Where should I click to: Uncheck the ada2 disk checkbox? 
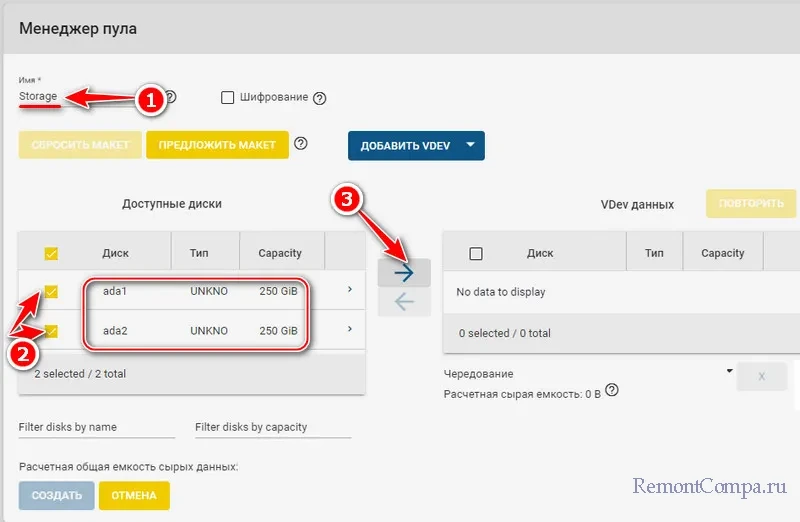click(x=51, y=331)
